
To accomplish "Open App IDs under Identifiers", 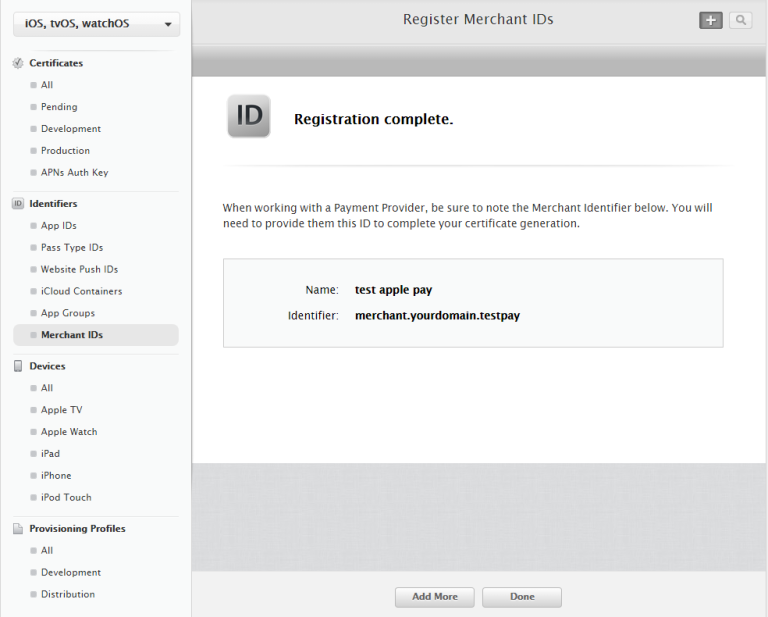I will click(58, 226).
